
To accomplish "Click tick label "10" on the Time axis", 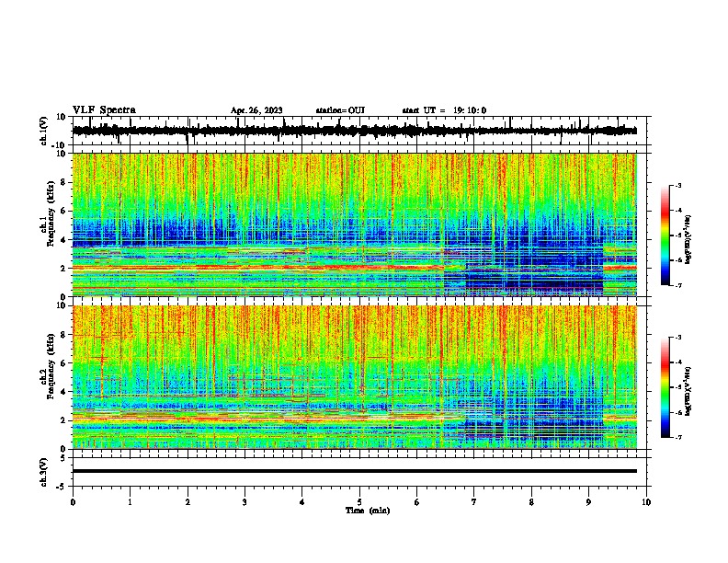I will click(x=646, y=502).
